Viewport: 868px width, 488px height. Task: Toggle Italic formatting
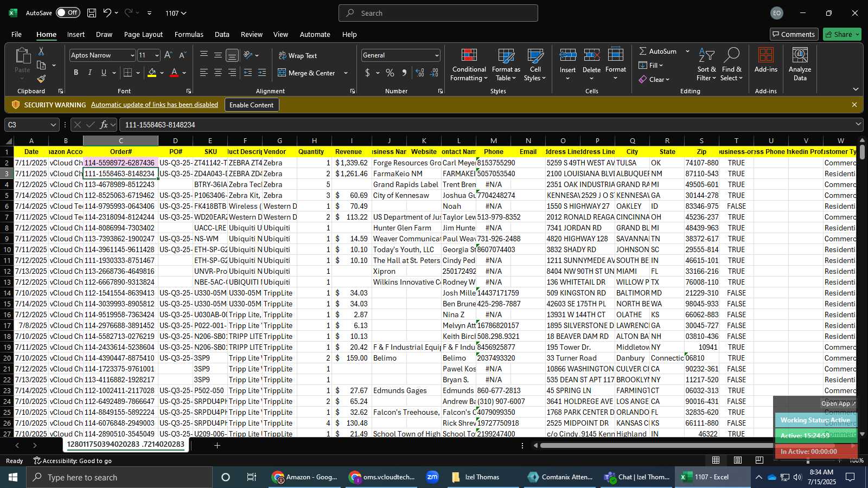[x=90, y=73]
